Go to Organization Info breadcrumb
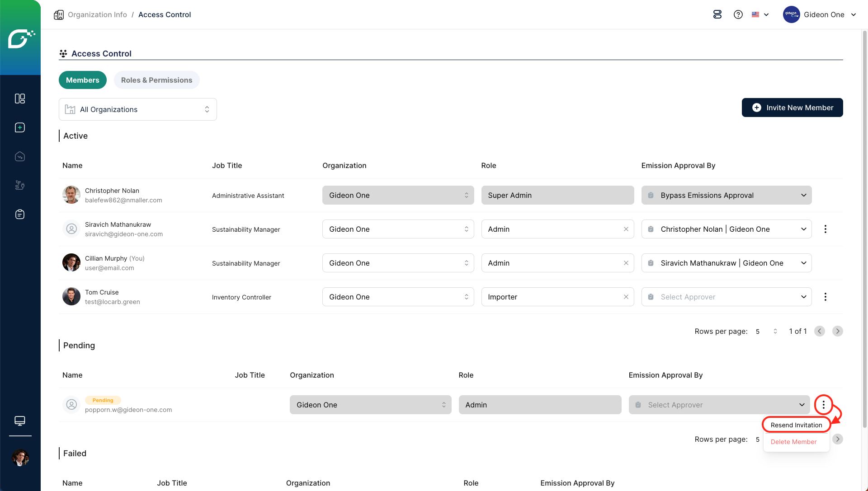 (97, 14)
